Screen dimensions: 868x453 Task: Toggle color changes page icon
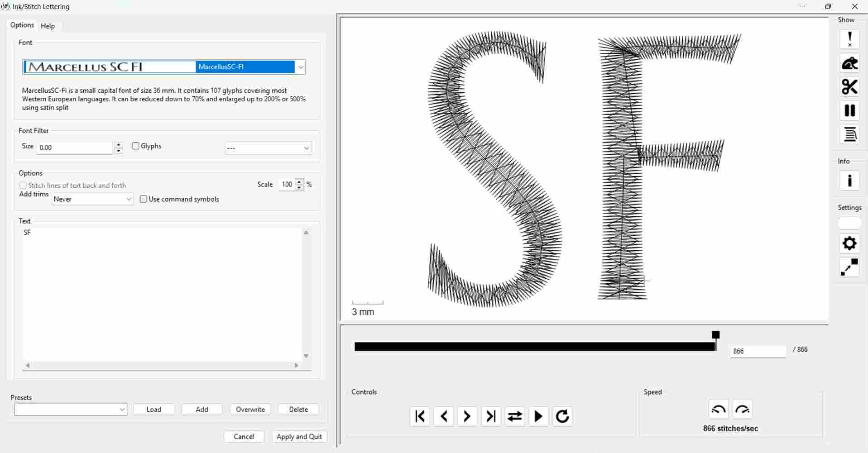(x=849, y=134)
